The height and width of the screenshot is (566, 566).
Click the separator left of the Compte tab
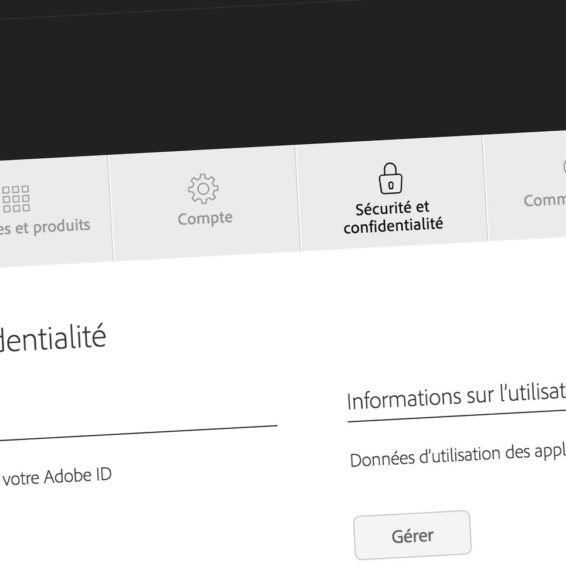tap(111, 208)
